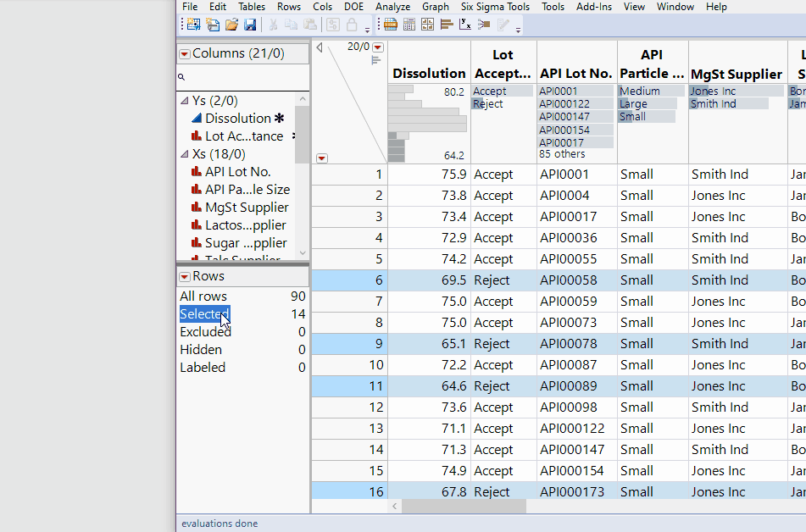Select Dissolution in the columns list
Screen dimensions: 806x532
click(237, 119)
